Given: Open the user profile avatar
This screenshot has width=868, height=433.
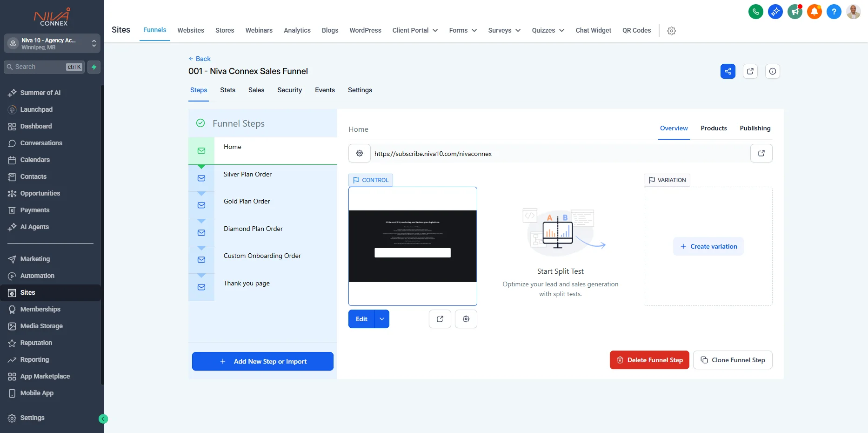Looking at the screenshot, I should 854,12.
